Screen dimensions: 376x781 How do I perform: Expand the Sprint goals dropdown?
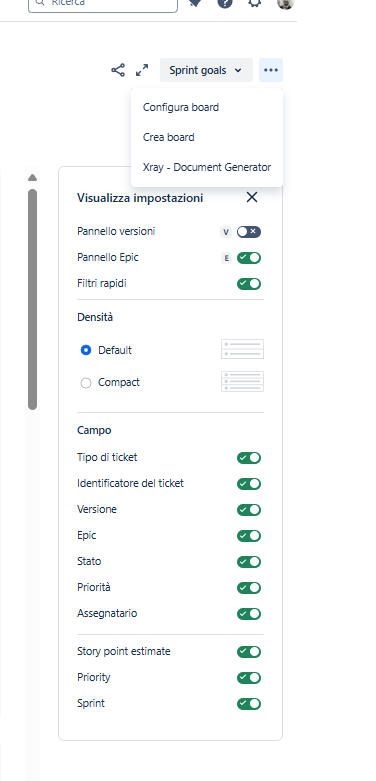coord(206,70)
